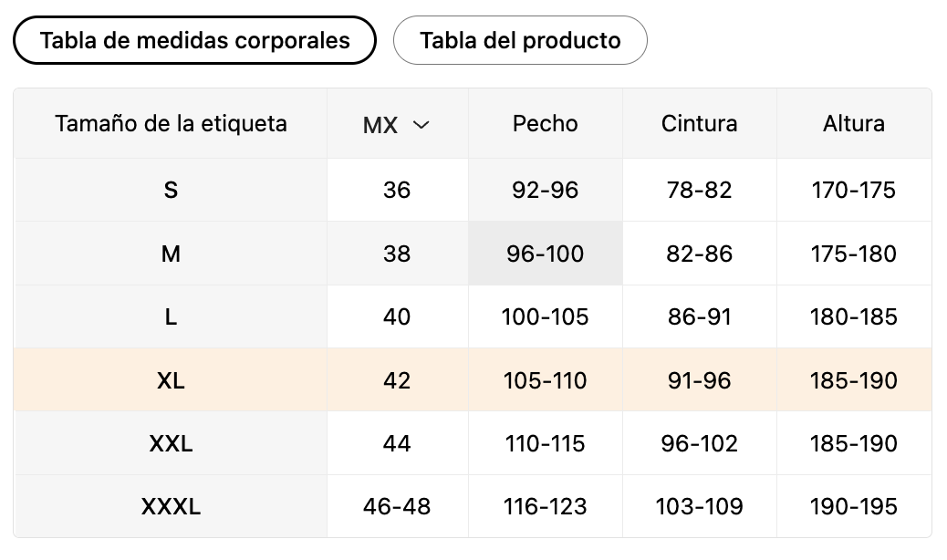947x560 pixels.
Task: Select the M size row label
Action: pos(171,254)
